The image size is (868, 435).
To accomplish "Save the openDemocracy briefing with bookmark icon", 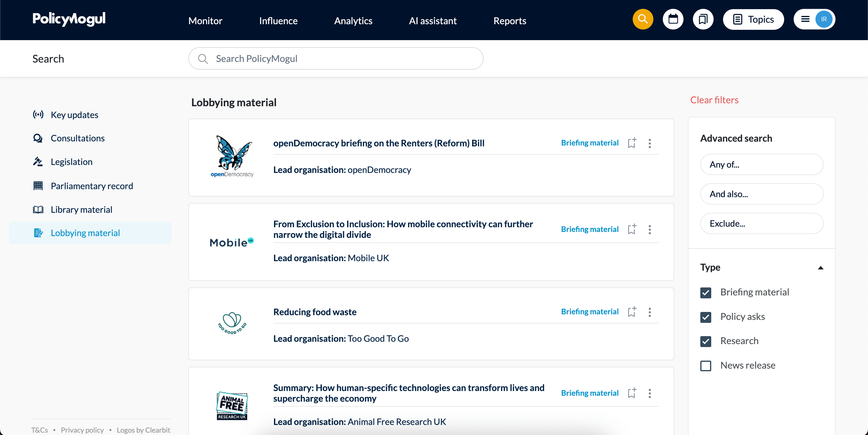I will click(x=632, y=143).
